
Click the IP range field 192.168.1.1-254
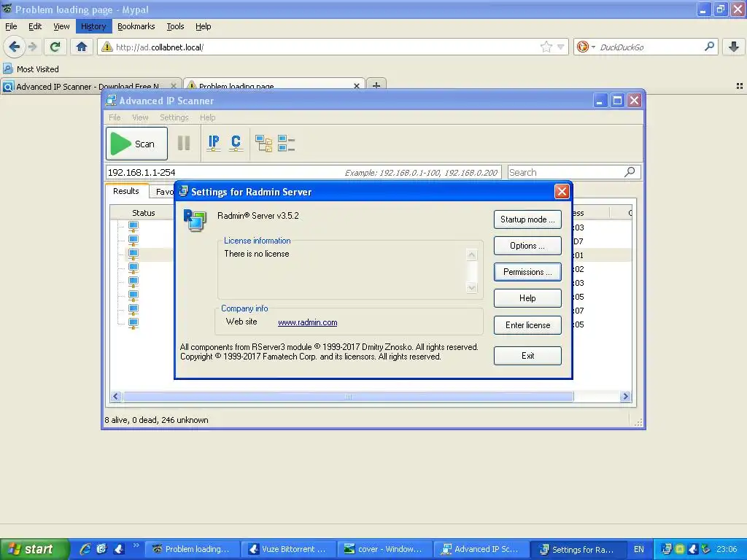point(303,172)
